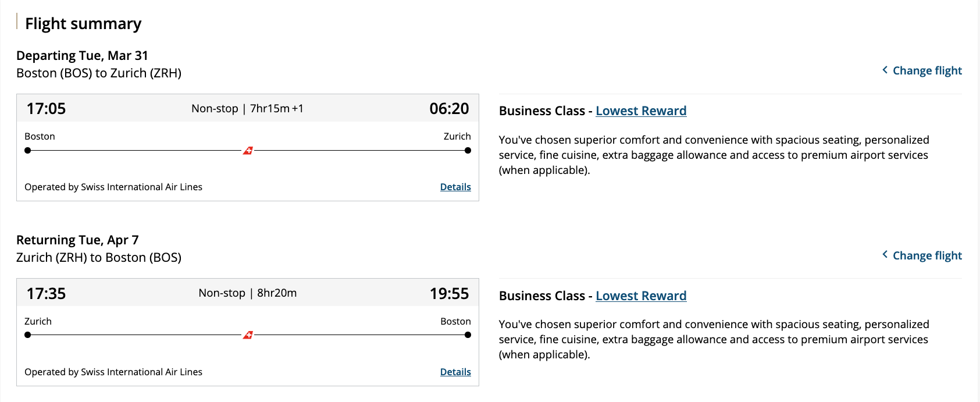This screenshot has height=402, width=980.
Task: Click the chevron beside the bottom Change flight link
Action: pos(885,255)
